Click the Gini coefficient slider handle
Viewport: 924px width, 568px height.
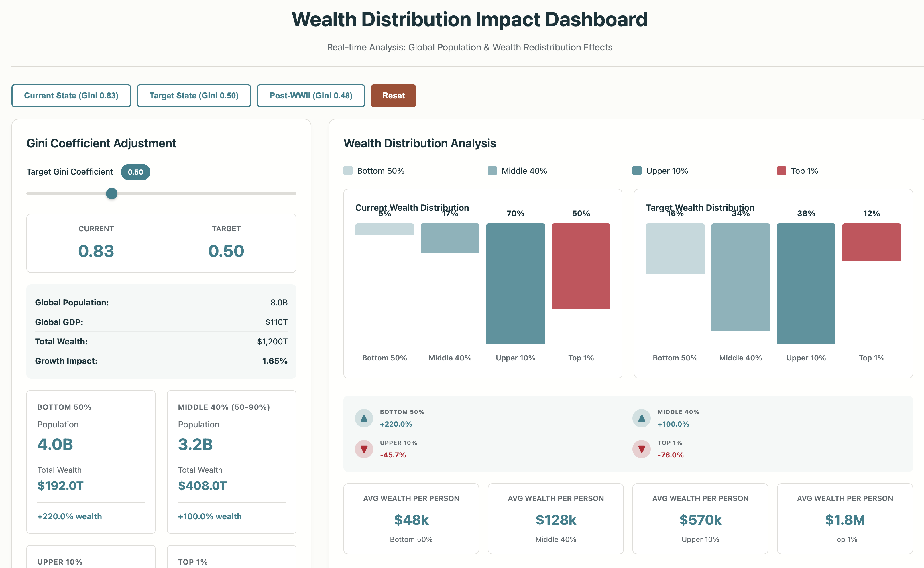(x=112, y=194)
